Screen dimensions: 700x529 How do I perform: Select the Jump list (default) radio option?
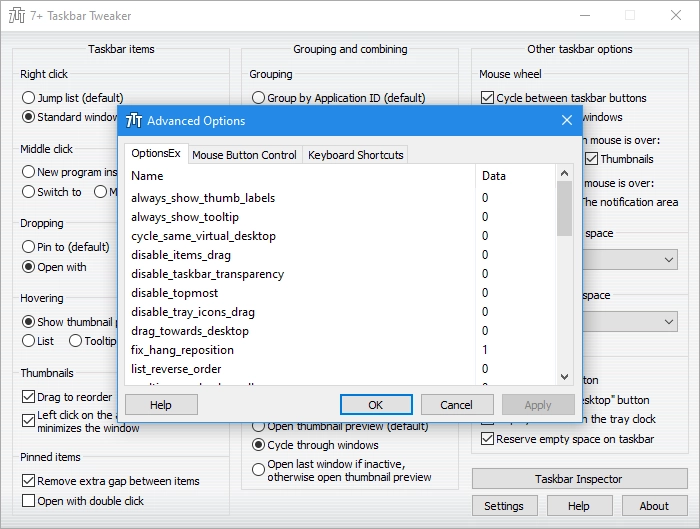point(28,98)
